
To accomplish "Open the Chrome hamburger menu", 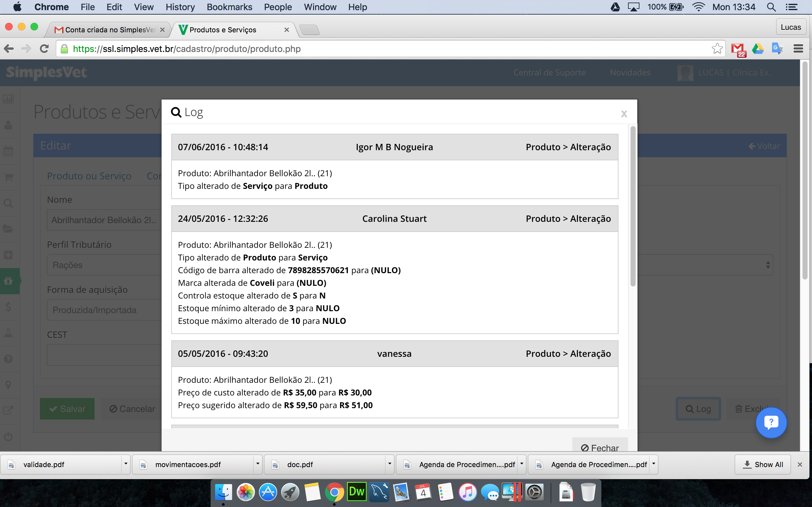I will pos(798,49).
